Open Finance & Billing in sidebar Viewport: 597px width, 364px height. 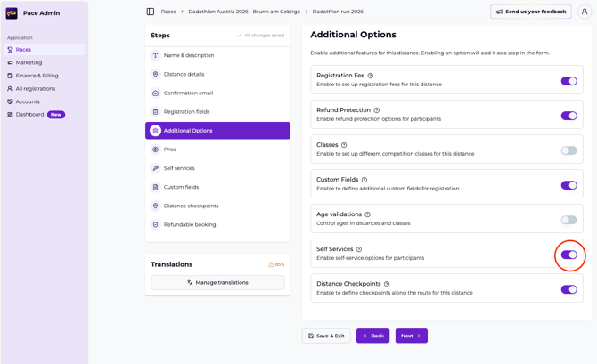(x=37, y=76)
